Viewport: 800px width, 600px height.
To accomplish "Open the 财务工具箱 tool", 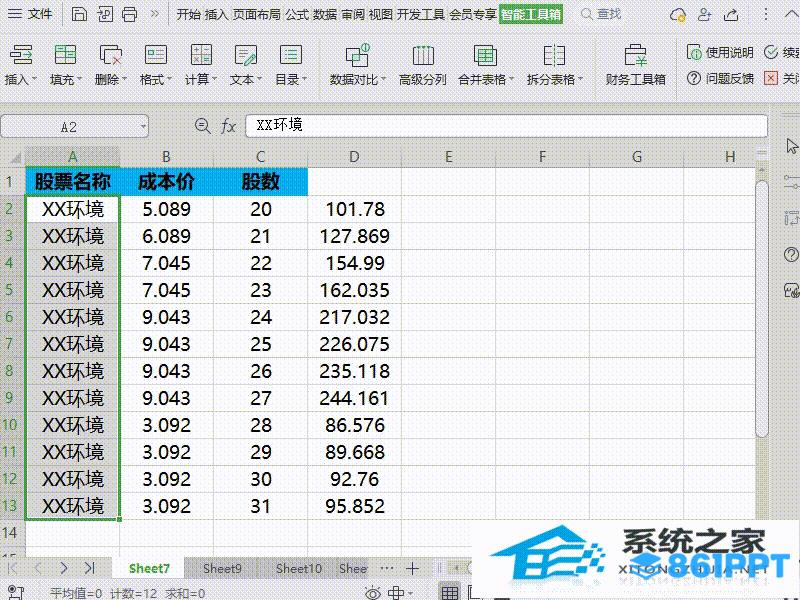I will tap(635, 65).
